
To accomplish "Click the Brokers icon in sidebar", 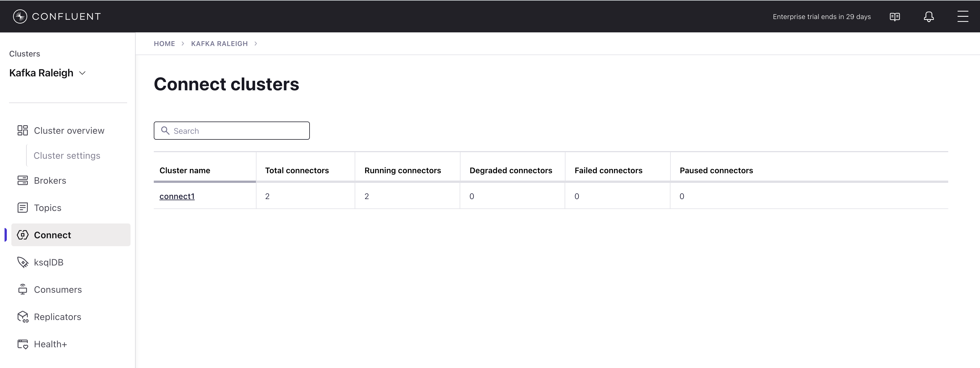I will tap(23, 180).
